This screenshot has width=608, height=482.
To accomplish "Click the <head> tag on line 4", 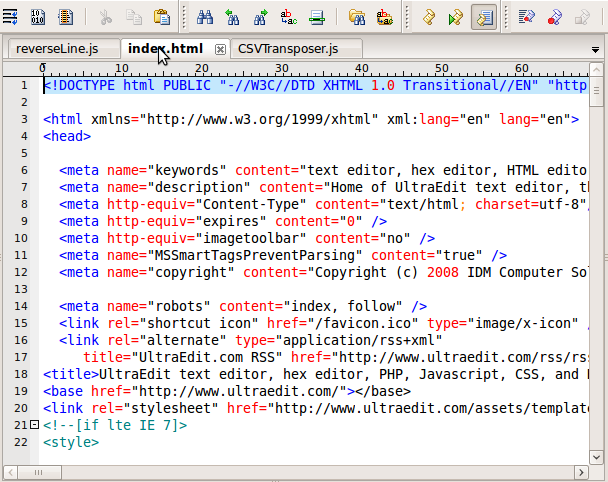I will pyautogui.click(x=67, y=136).
